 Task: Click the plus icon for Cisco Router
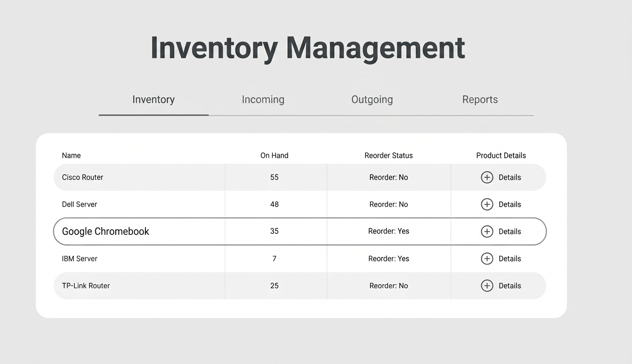(487, 177)
